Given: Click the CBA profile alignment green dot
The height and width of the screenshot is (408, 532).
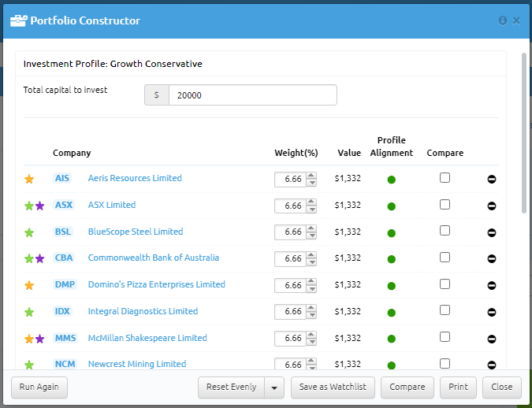Looking at the screenshot, I should pos(391,259).
